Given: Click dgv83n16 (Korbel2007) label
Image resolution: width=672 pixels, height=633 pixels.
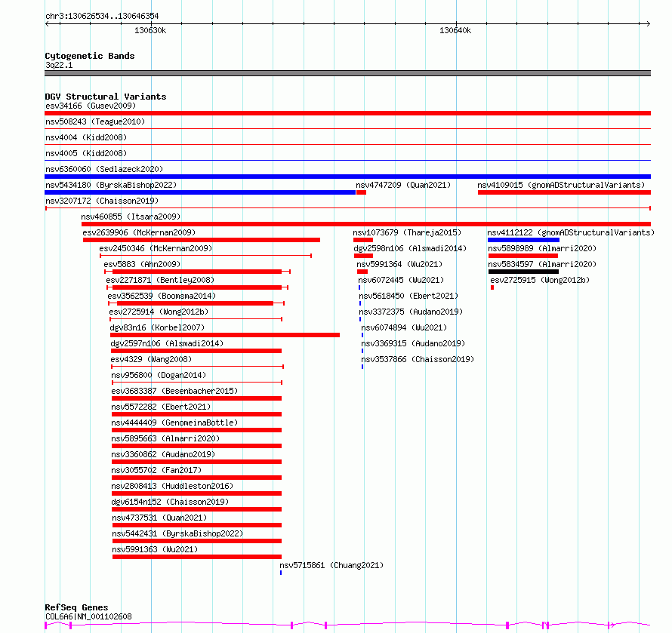Looking at the screenshot, I should point(157,327).
